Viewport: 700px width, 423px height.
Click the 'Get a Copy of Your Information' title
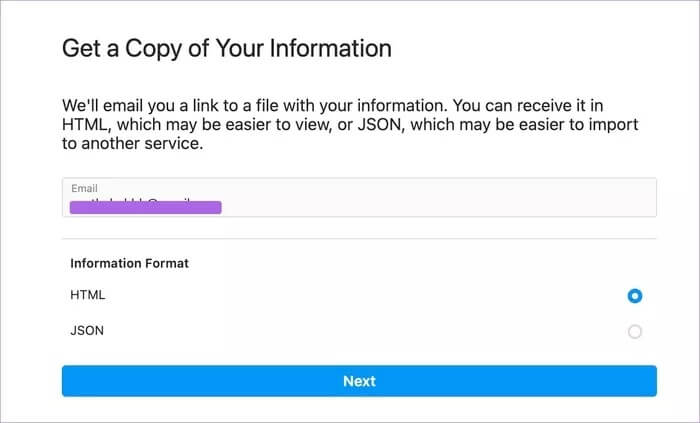(227, 49)
